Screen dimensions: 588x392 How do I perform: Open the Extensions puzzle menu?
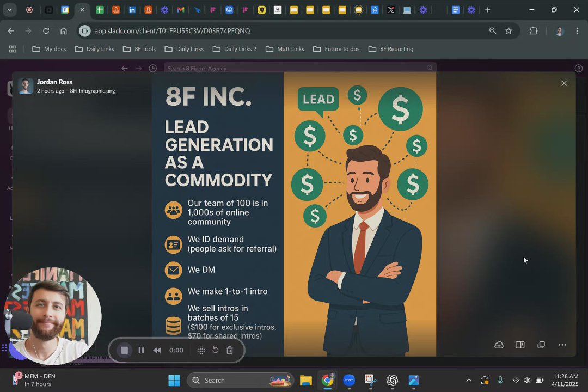click(x=533, y=30)
